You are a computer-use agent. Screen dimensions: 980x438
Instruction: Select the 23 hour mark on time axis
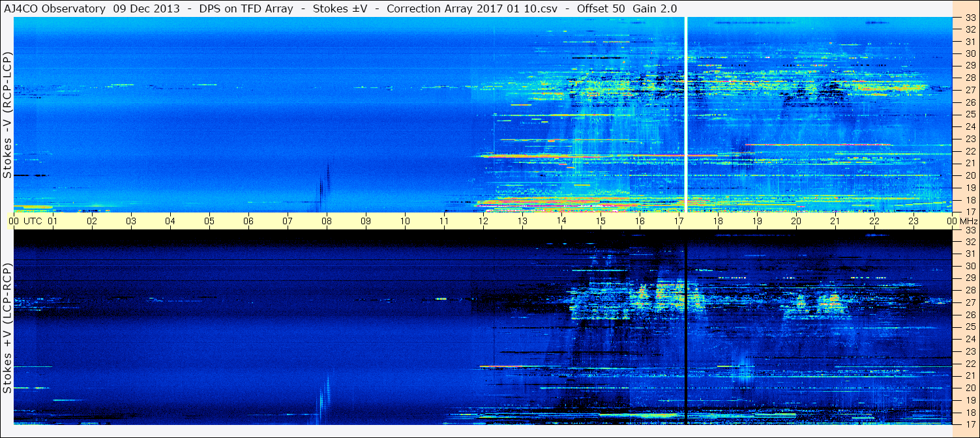(913, 221)
